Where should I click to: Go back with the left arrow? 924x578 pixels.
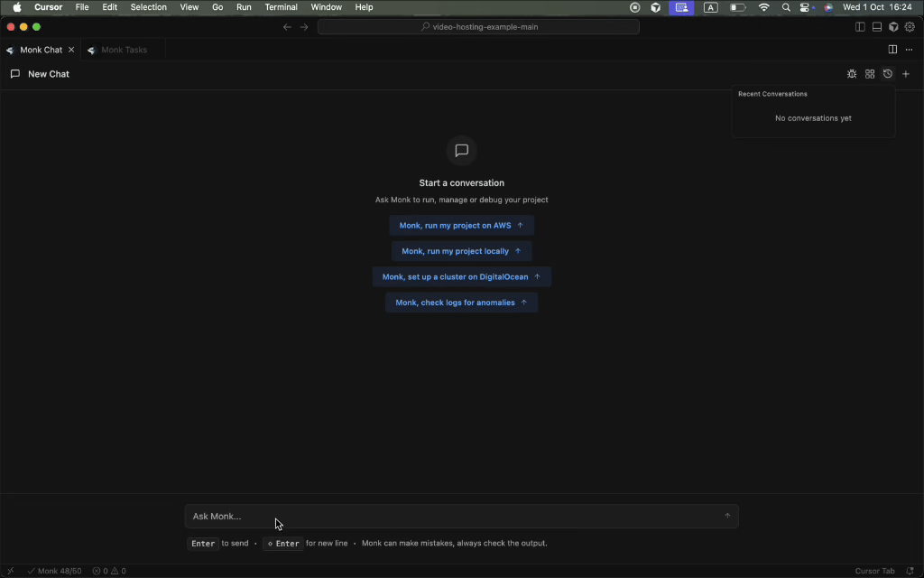(287, 26)
